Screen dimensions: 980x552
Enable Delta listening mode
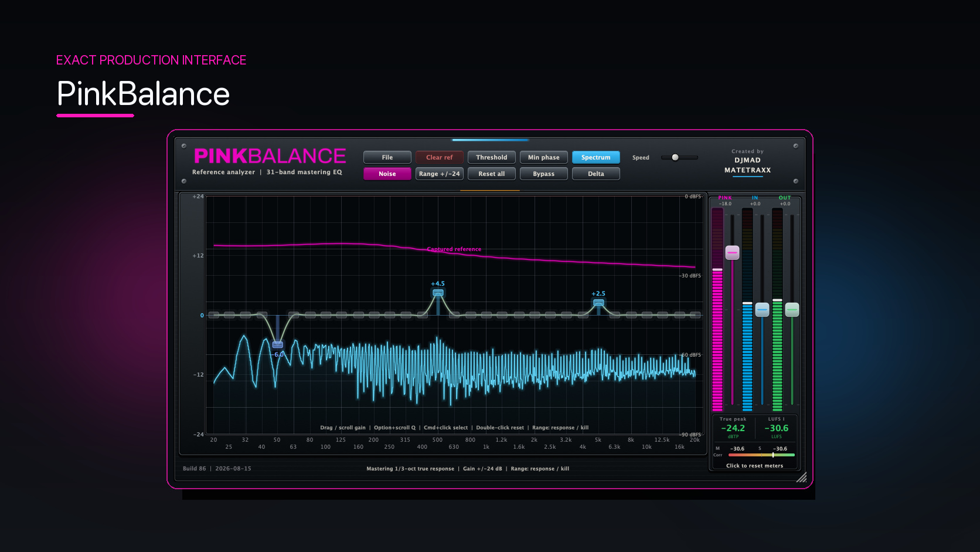coord(596,174)
